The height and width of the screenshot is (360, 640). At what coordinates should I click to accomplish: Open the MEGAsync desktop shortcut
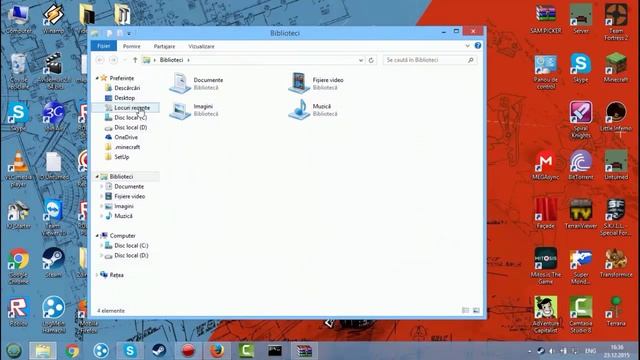click(546, 165)
